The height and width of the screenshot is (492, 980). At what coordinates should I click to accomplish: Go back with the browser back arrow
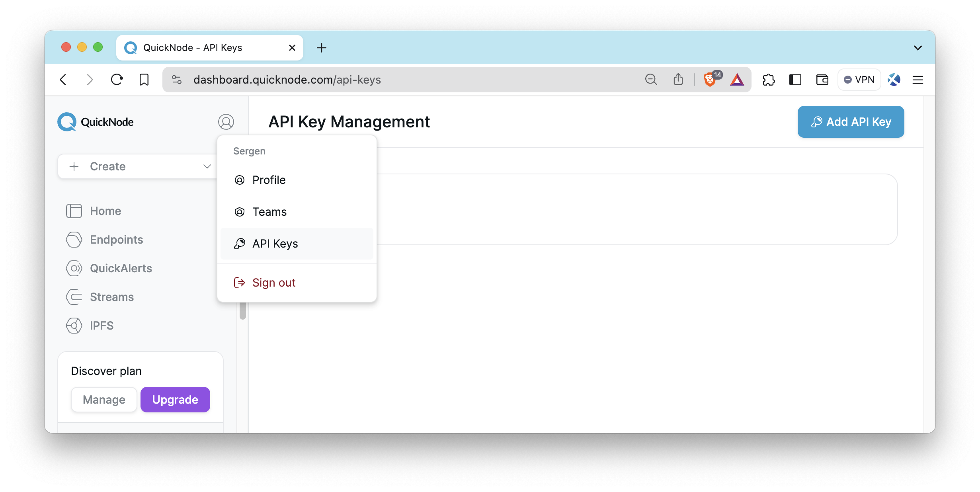coord(63,80)
